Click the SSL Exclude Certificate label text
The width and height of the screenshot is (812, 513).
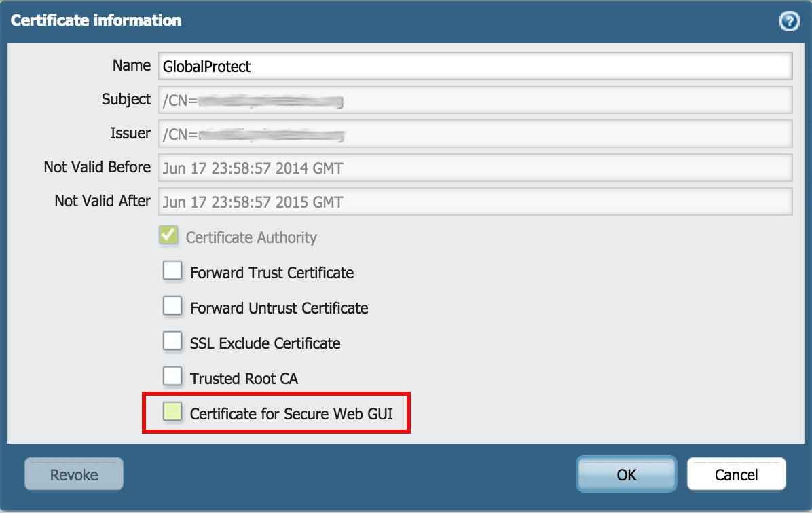click(x=265, y=343)
